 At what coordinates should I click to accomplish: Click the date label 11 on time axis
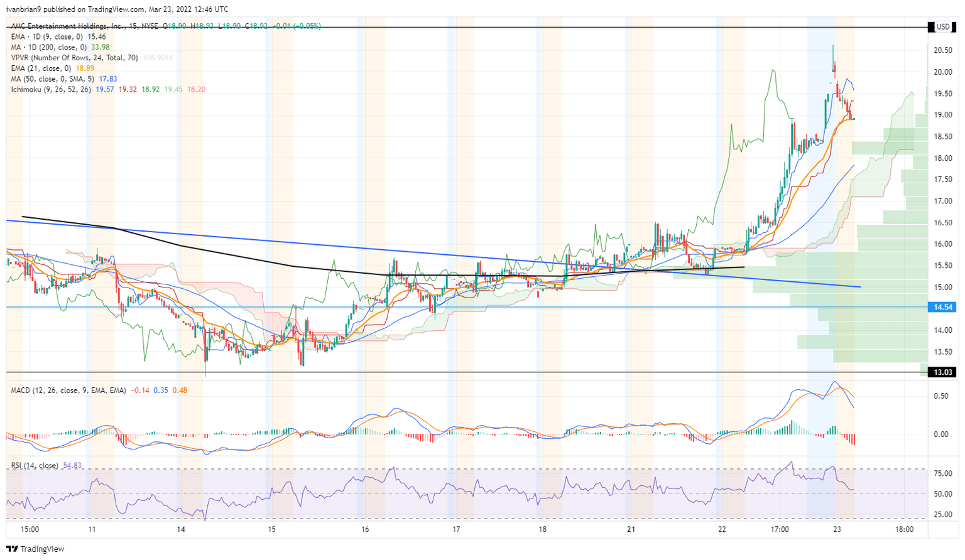(92, 530)
